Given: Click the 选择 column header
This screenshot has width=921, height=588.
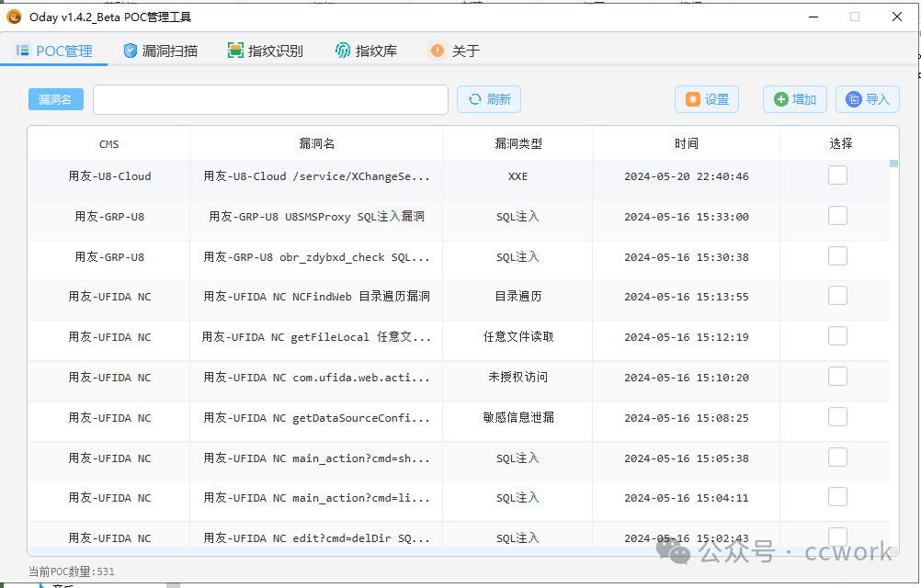Looking at the screenshot, I should click(840, 143).
